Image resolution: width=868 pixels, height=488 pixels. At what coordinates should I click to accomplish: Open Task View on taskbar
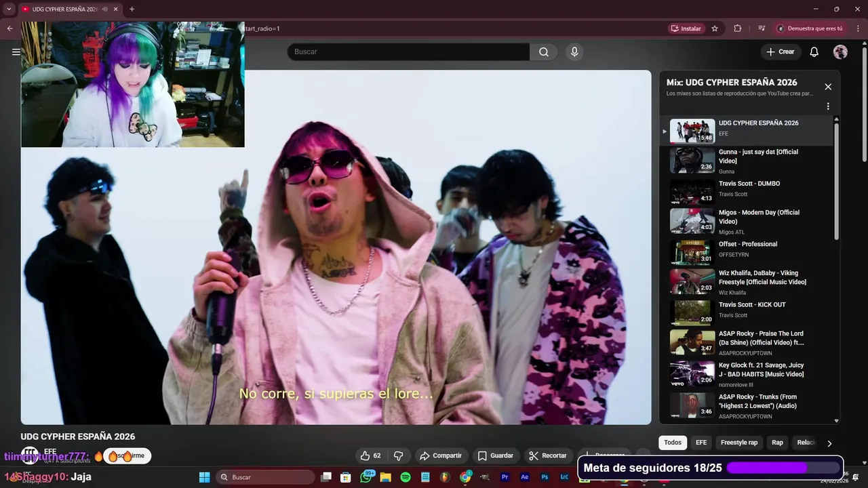(326, 477)
